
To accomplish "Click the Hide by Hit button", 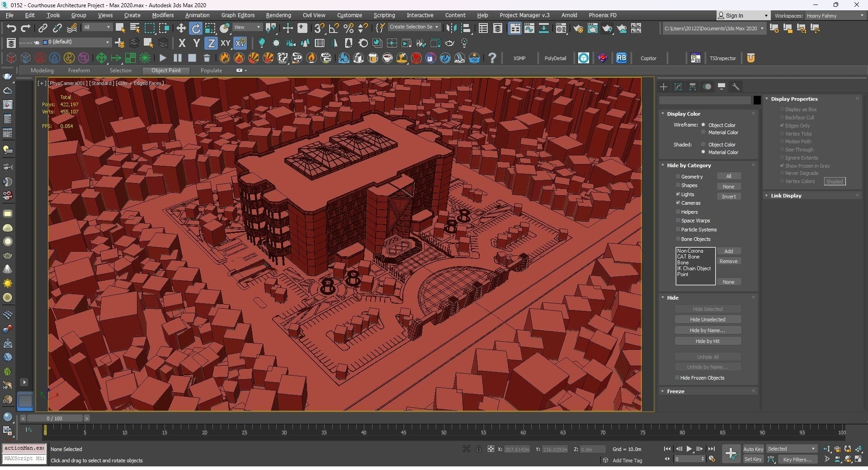I will tap(708, 341).
